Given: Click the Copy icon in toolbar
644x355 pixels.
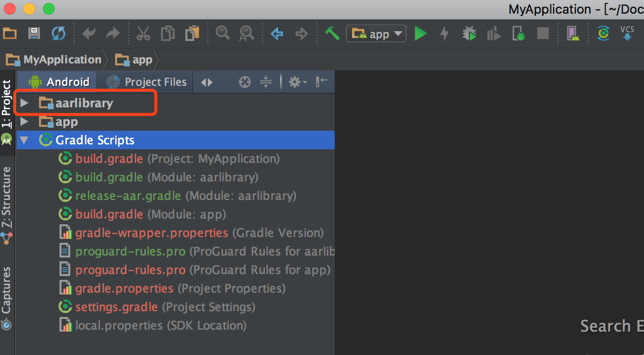Looking at the screenshot, I should click(168, 34).
